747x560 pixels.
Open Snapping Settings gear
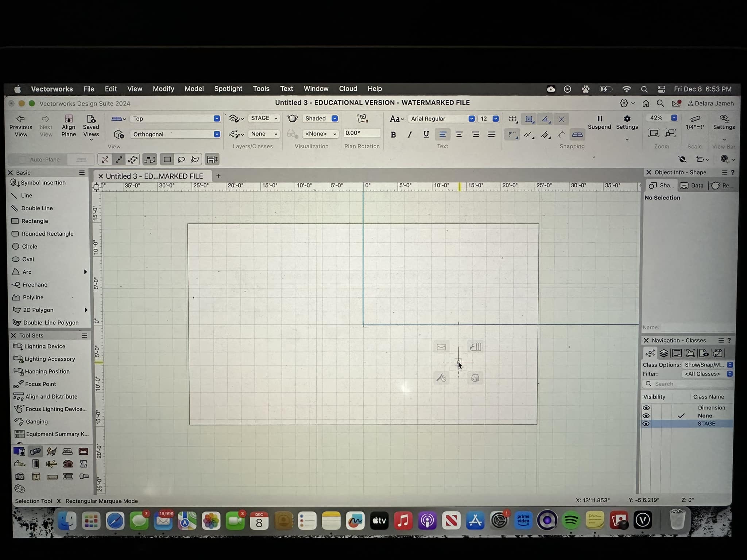(627, 119)
